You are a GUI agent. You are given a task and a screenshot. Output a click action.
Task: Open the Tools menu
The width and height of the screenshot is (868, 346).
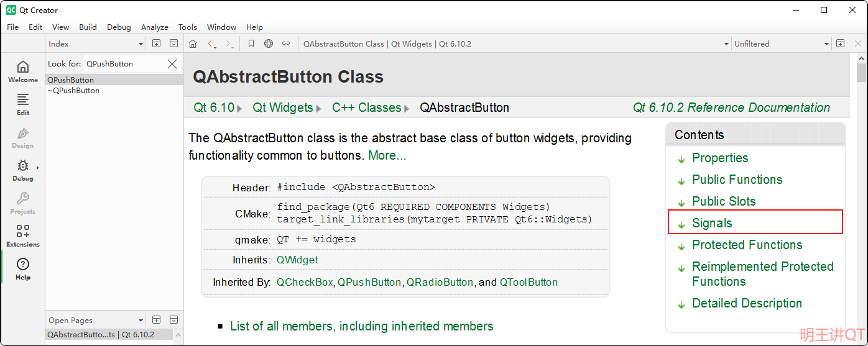188,27
